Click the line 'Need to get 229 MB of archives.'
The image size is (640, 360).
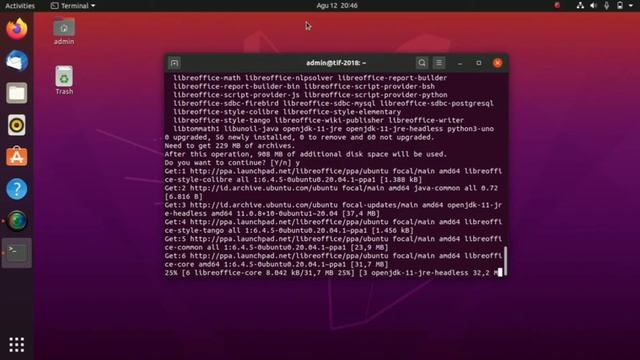(230, 146)
